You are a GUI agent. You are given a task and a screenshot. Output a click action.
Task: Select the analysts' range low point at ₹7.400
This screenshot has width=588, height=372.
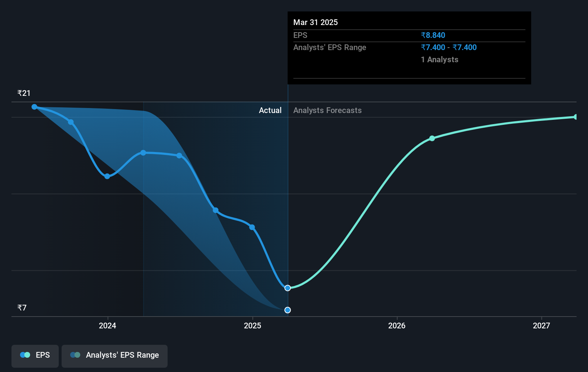point(288,310)
